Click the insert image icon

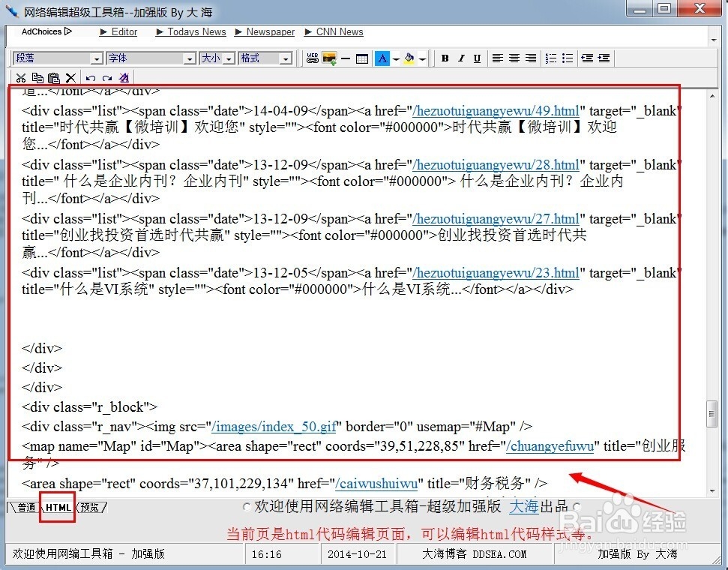(330, 58)
